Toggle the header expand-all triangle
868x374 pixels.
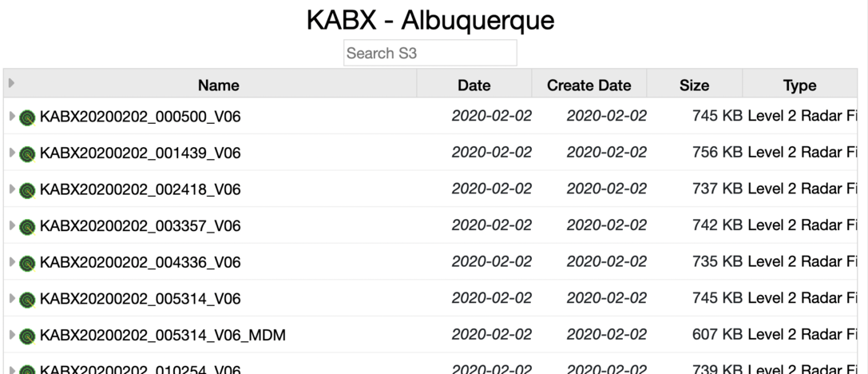pyautogui.click(x=12, y=82)
